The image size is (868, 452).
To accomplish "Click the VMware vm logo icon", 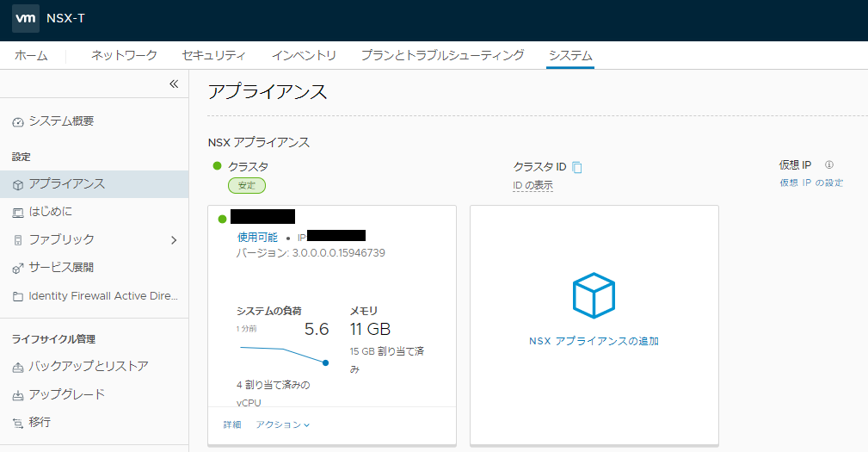I will (26, 18).
